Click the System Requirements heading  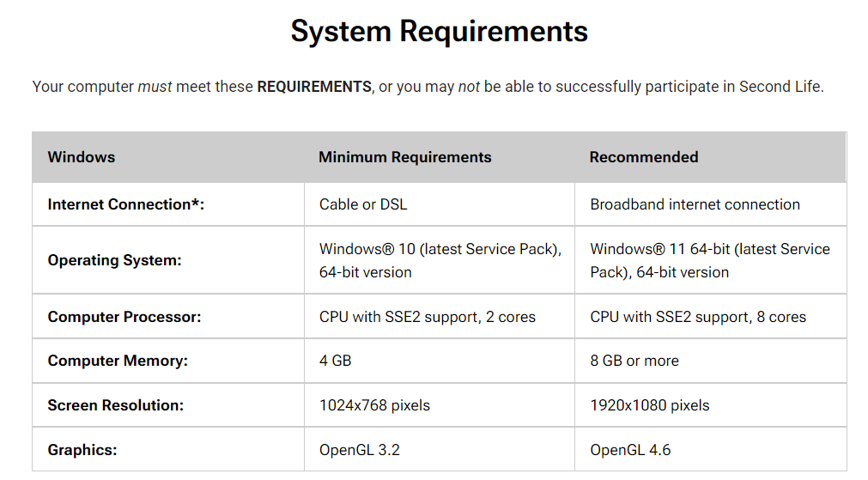point(439,32)
